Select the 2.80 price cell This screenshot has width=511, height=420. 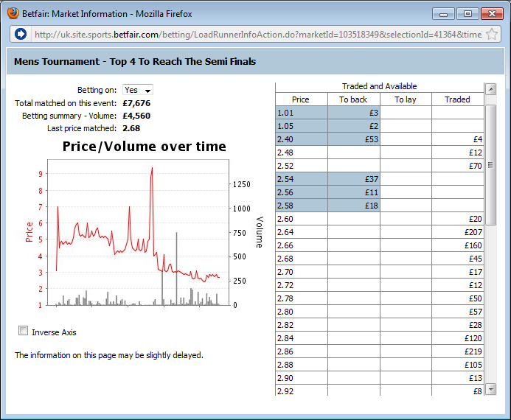pyautogui.click(x=302, y=312)
